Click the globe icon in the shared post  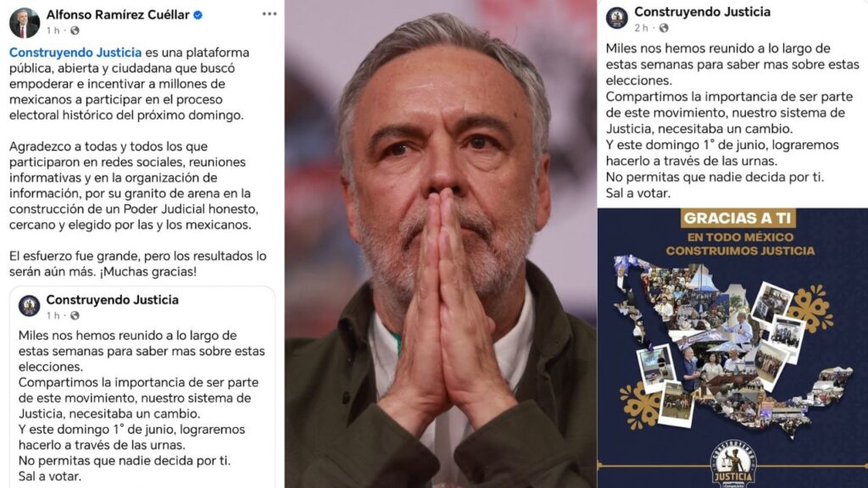click(x=75, y=315)
